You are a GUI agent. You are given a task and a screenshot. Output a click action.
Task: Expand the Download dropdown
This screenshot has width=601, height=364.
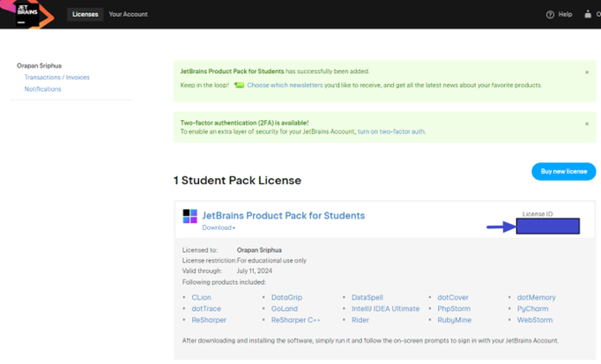(x=219, y=227)
